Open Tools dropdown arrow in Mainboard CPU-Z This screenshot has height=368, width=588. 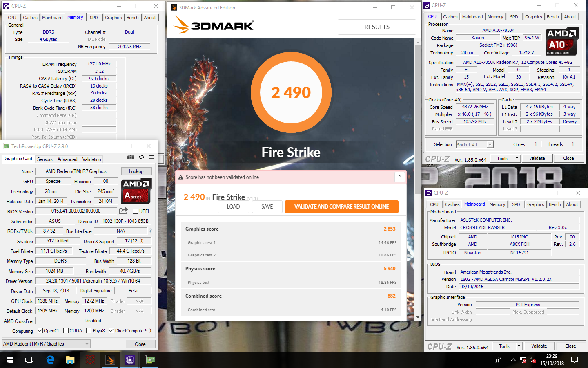(x=519, y=346)
